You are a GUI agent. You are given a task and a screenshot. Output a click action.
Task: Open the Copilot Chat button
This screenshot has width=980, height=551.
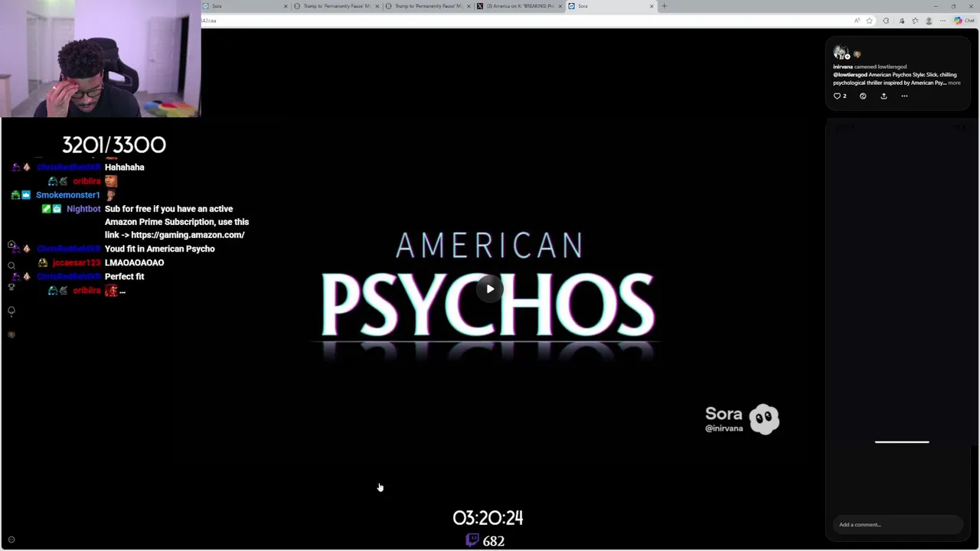[x=963, y=21]
